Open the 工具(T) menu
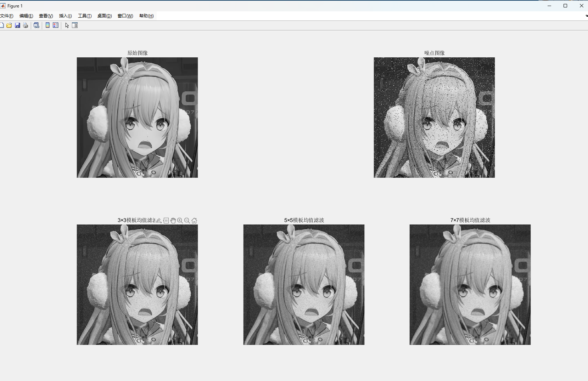Image resolution: width=588 pixels, height=381 pixels. (85, 16)
